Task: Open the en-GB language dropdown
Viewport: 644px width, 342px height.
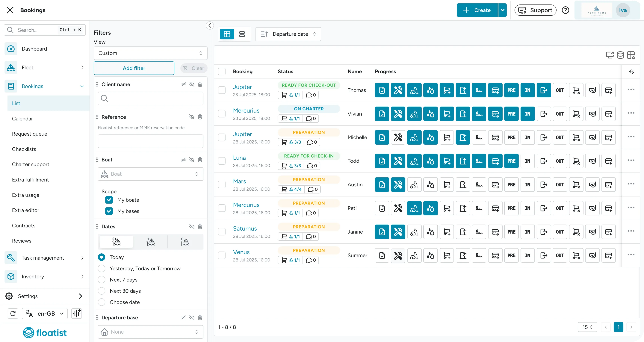Action: (x=45, y=313)
